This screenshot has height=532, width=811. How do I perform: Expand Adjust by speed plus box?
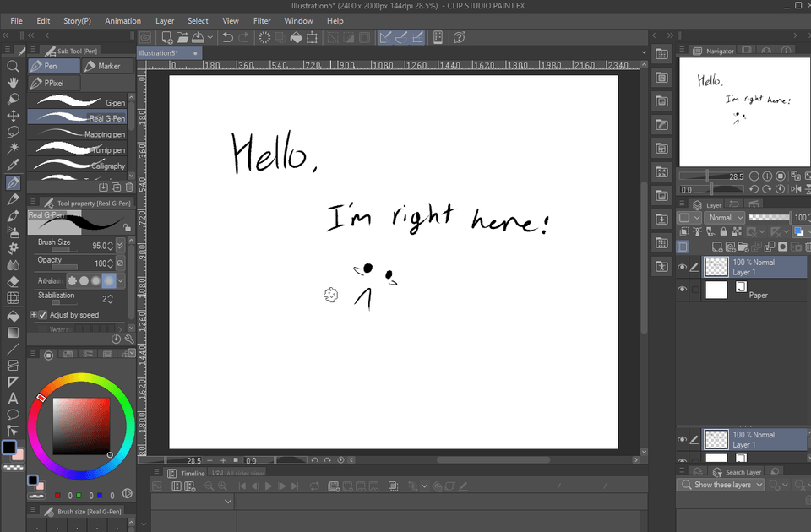[33, 314]
